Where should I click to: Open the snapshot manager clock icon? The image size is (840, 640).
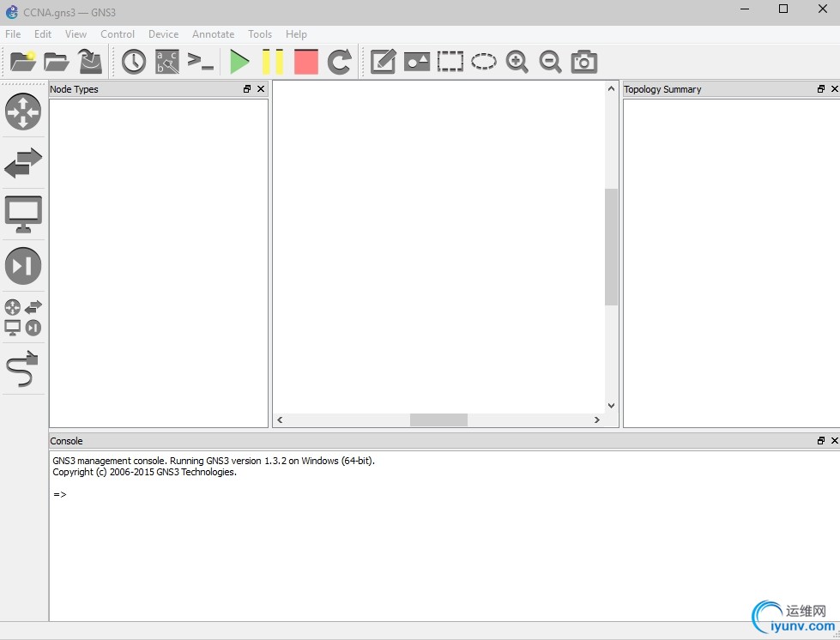[x=133, y=62]
